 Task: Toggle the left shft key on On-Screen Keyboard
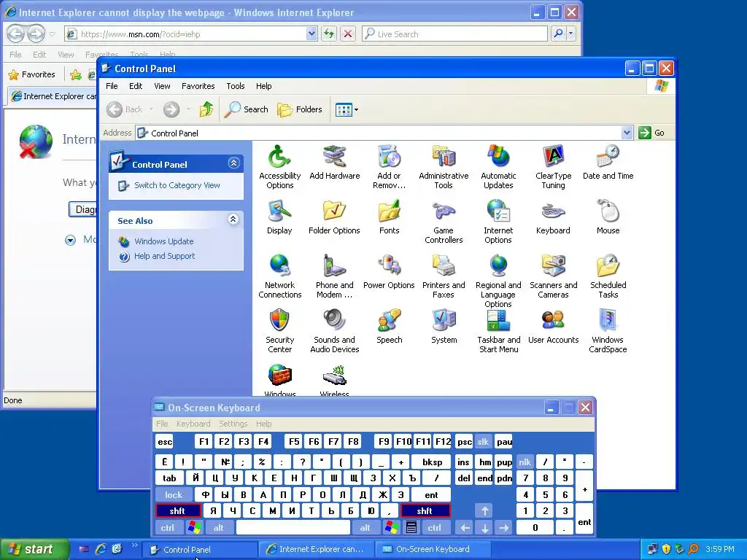pyautogui.click(x=178, y=511)
